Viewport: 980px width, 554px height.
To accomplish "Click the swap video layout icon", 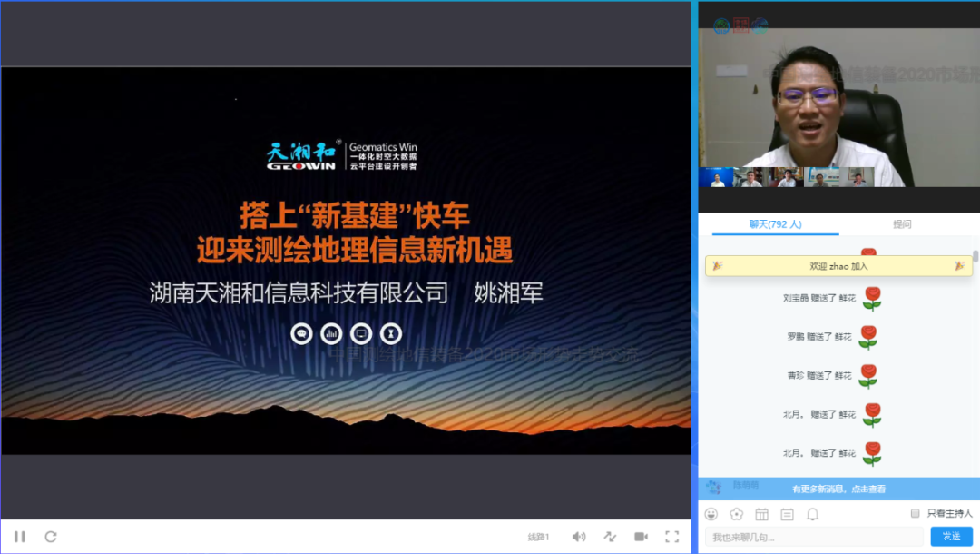I will pyautogui.click(x=610, y=537).
